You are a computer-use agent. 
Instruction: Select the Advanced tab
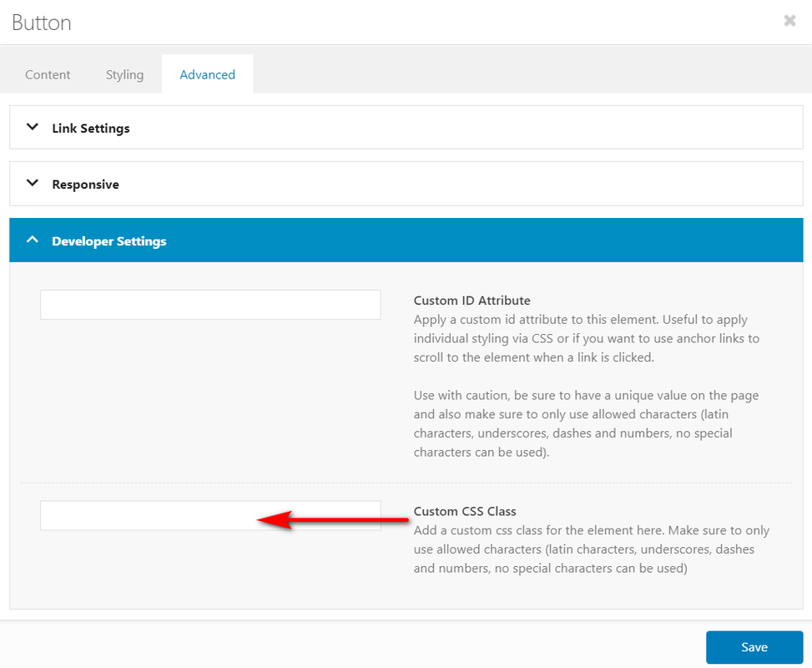[x=207, y=74]
